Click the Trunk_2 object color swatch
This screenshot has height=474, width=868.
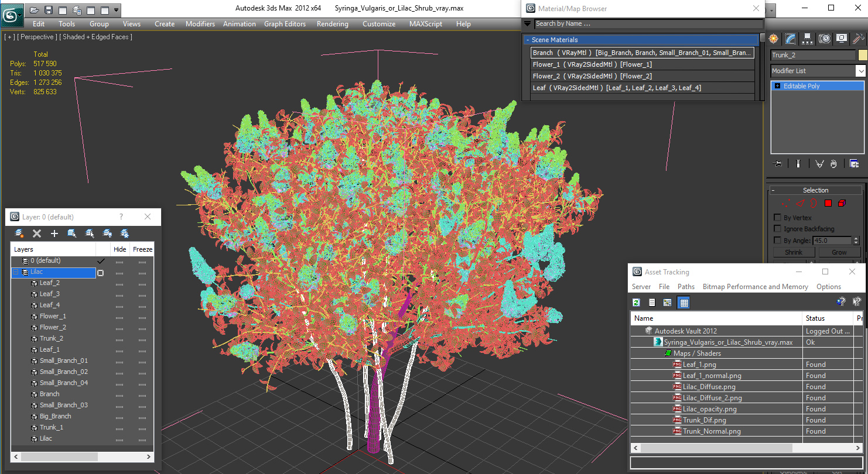[x=862, y=55]
